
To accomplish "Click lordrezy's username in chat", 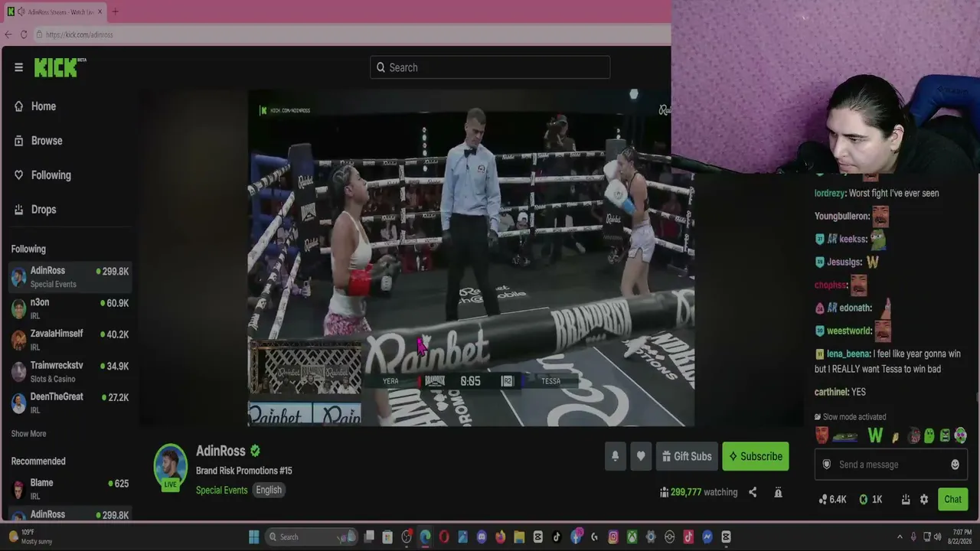I will click(829, 193).
